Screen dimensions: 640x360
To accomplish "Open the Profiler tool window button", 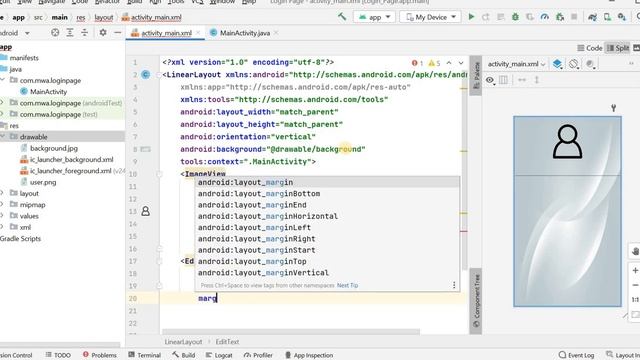I will coord(258,355).
